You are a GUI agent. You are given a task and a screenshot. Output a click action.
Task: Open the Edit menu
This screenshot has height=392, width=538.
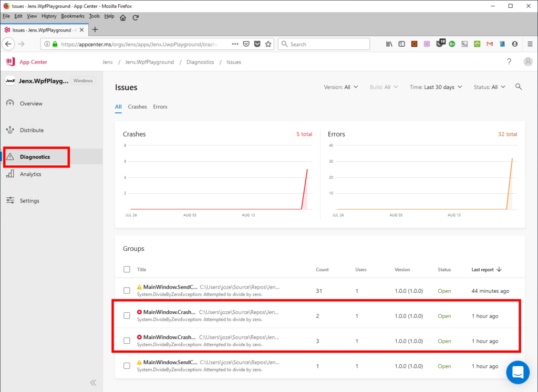click(x=18, y=16)
